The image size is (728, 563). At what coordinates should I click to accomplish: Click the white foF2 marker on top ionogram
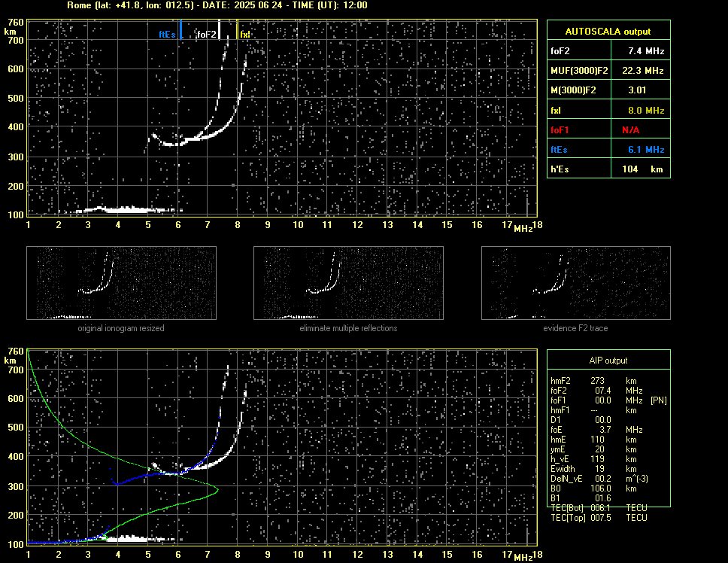[219, 29]
